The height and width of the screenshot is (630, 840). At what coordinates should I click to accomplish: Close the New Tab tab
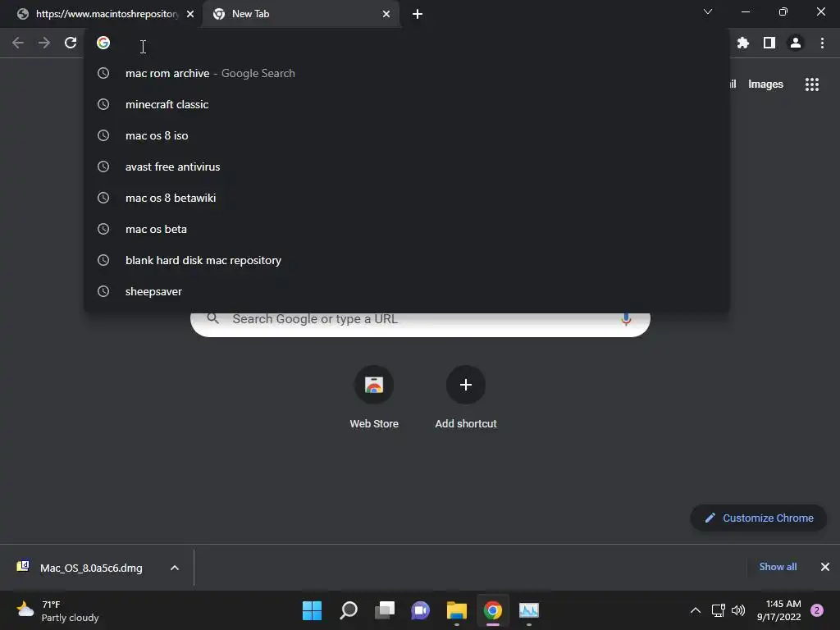[x=386, y=14]
